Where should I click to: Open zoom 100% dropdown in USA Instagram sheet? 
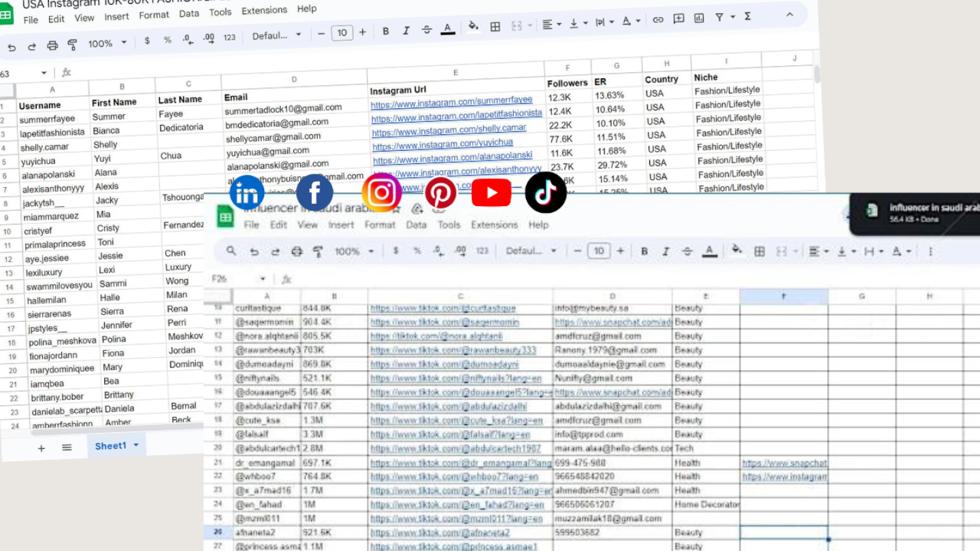pyautogui.click(x=108, y=44)
